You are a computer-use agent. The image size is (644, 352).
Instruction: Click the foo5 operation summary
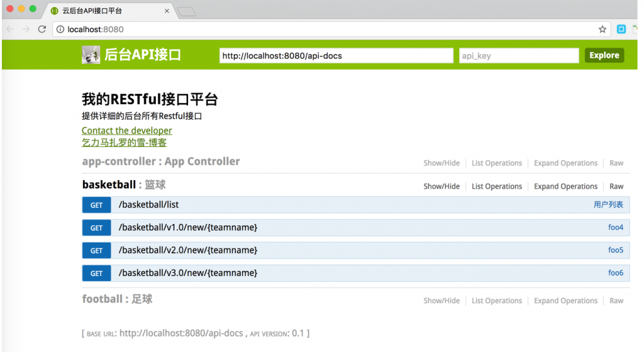[x=616, y=250]
